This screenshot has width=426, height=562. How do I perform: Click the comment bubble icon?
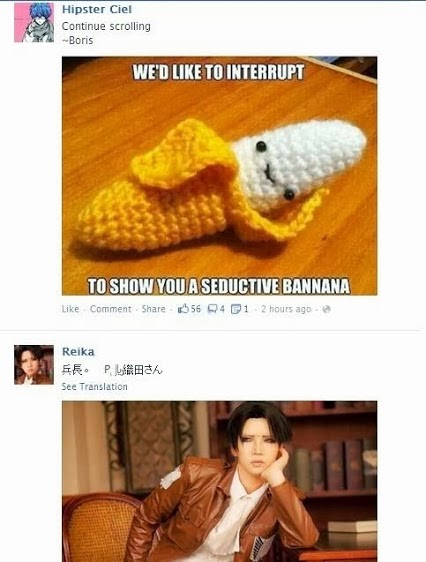[x=213, y=309]
